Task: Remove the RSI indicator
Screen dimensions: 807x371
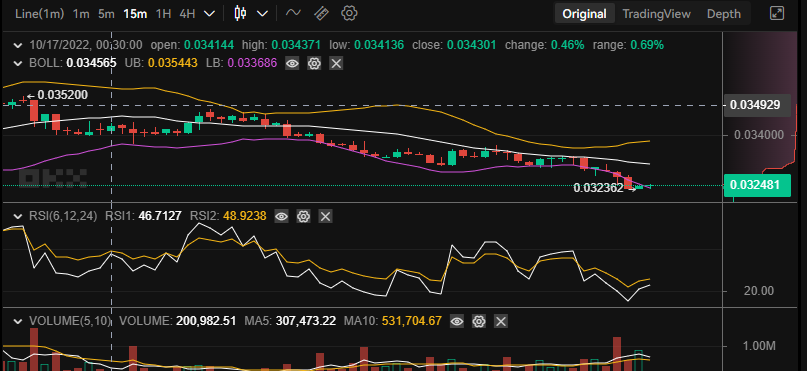Action: tap(325, 216)
